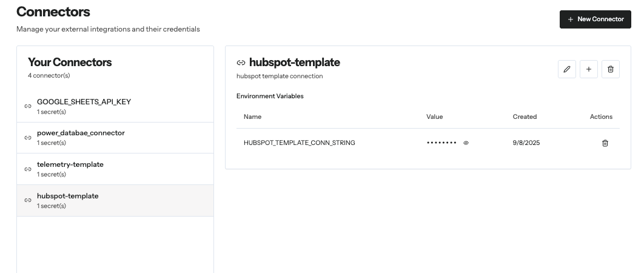Image resolution: width=644 pixels, height=273 pixels.
Task: Delete the hubspot-template connector via header trash icon
Action: coord(610,69)
